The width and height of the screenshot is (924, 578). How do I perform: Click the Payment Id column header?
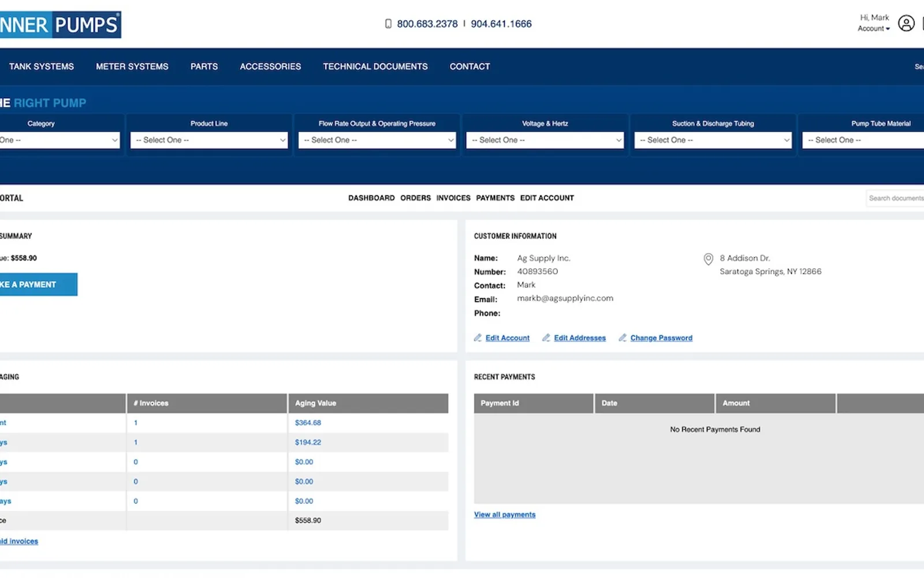pos(534,403)
